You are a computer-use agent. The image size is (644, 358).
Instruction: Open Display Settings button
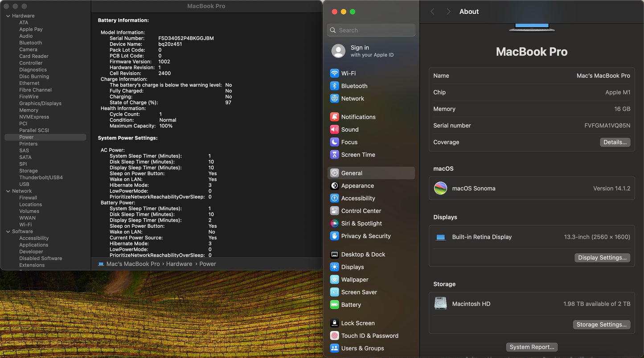pos(602,258)
